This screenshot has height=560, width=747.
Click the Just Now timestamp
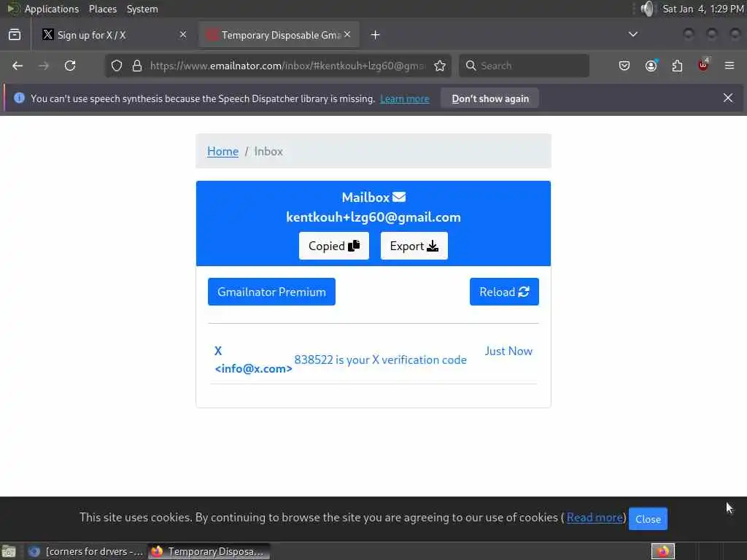point(508,351)
